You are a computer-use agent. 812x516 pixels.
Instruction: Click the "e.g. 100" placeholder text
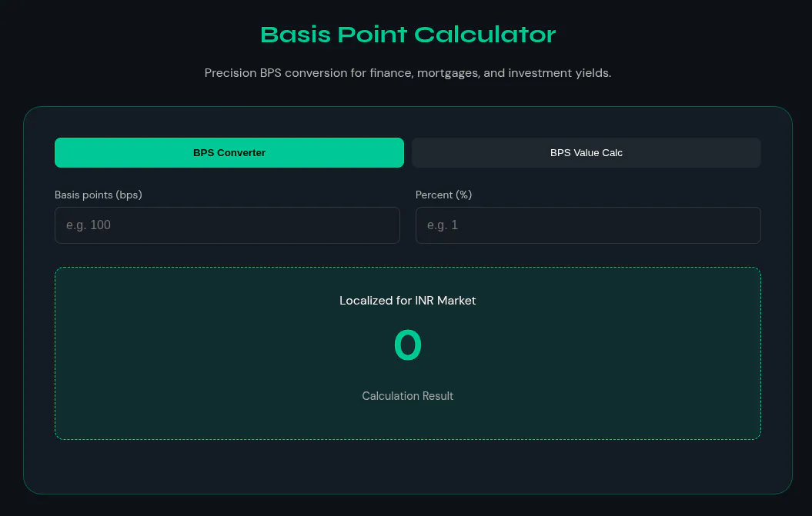click(89, 225)
